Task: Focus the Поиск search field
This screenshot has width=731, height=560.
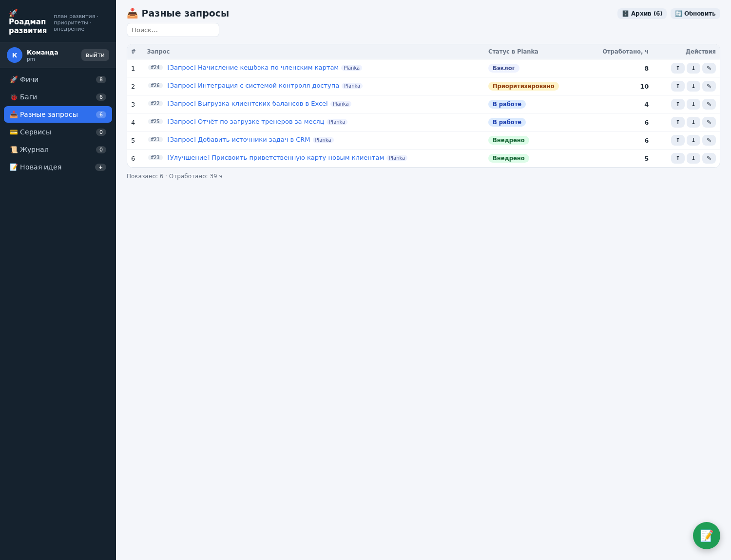Action: click(173, 30)
